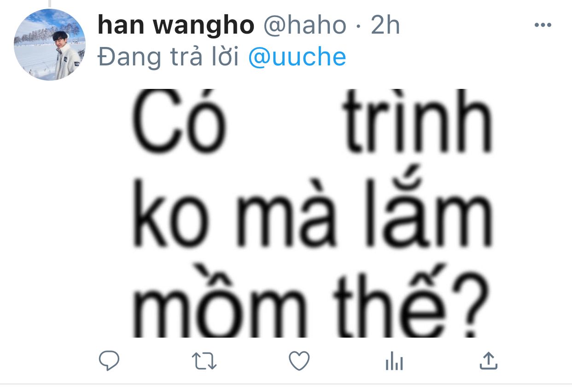Open the attached image in full view
Screen dimensions: 572x392
coord(313,213)
